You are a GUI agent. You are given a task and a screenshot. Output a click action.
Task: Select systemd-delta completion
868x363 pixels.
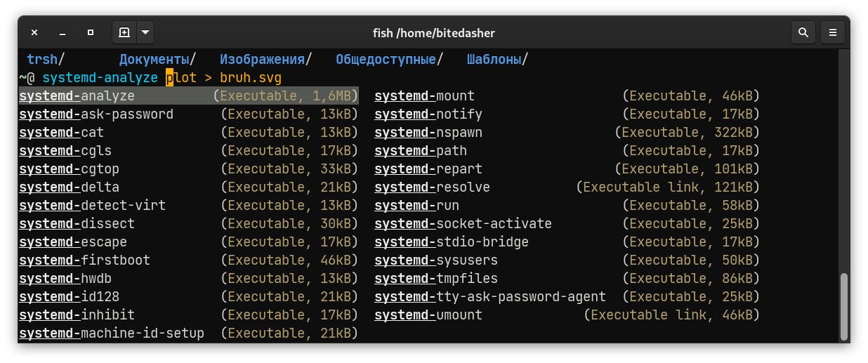click(x=188, y=187)
